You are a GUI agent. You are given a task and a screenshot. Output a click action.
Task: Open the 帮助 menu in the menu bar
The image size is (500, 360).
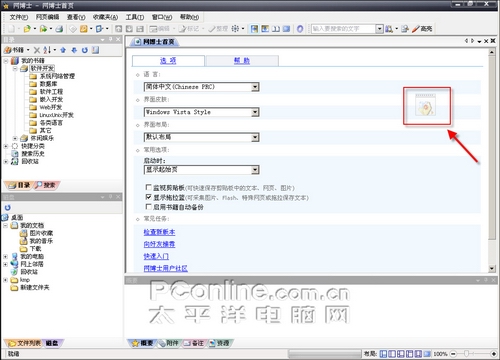click(189, 17)
